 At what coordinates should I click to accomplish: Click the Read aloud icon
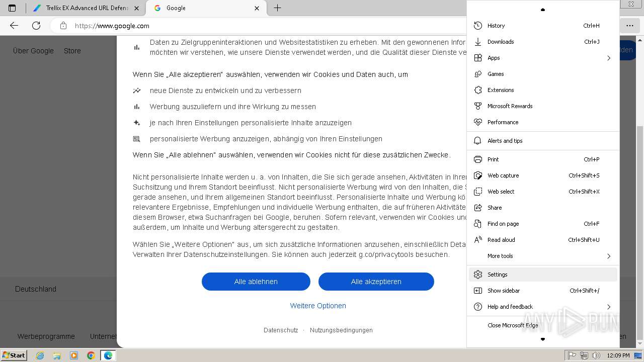(x=478, y=240)
